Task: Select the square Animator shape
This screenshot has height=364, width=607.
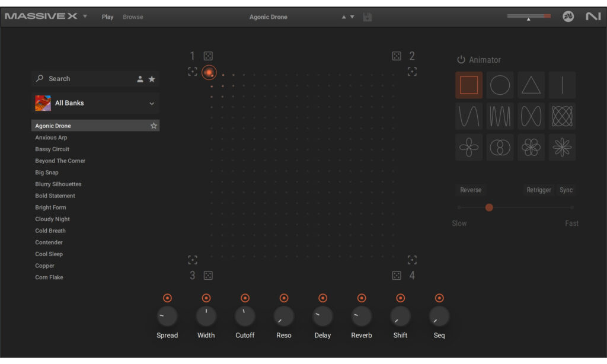Action: click(x=469, y=85)
